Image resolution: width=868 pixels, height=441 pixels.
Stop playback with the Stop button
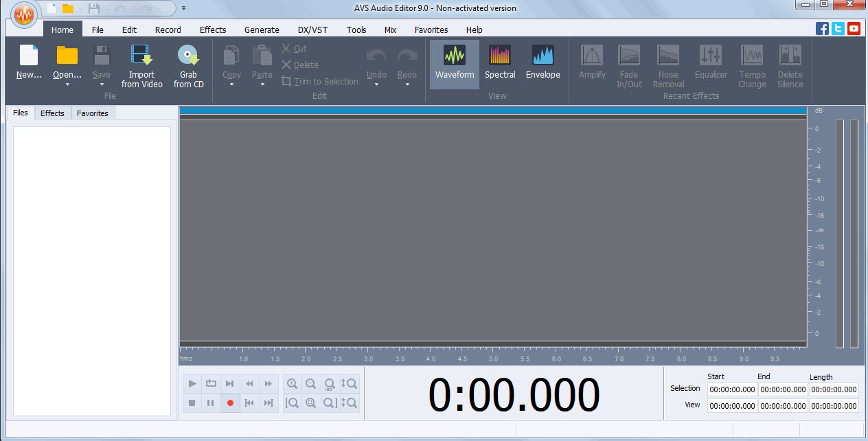(192, 403)
